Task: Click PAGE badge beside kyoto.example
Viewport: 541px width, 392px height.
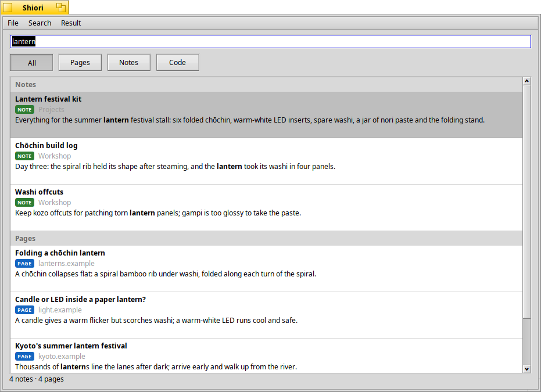Action: tap(24, 357)
